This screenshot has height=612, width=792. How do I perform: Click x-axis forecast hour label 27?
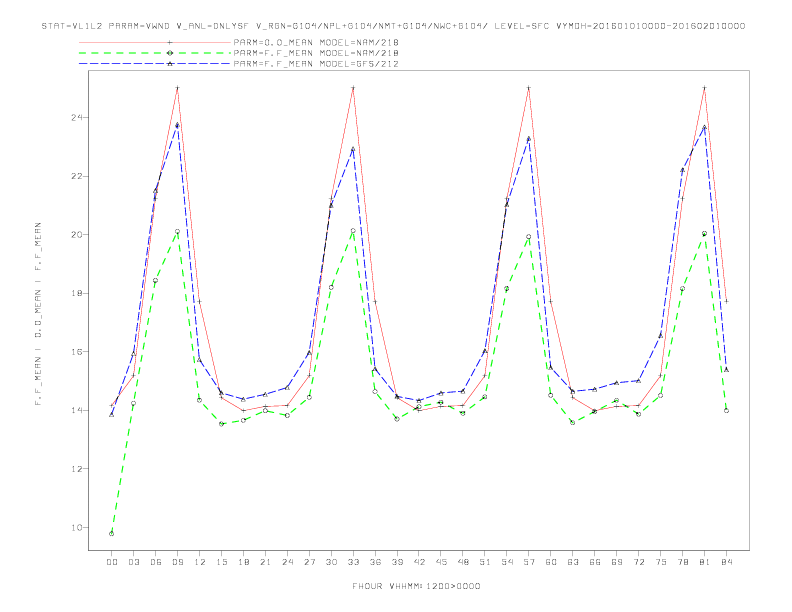(x=309, y=562)
